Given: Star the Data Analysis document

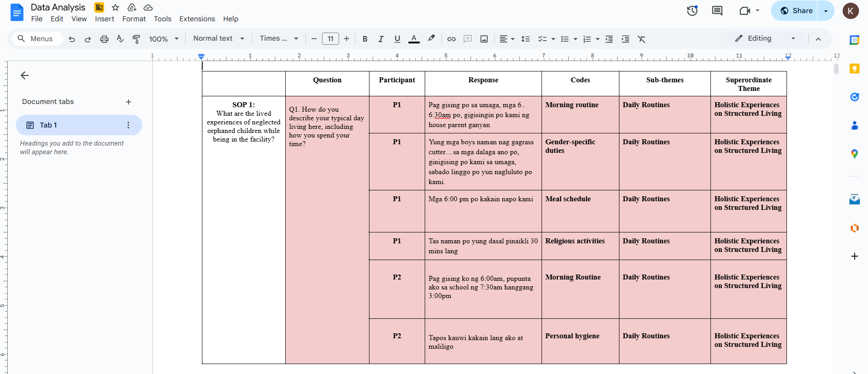Looking at the screenshot, I should 115,7.
